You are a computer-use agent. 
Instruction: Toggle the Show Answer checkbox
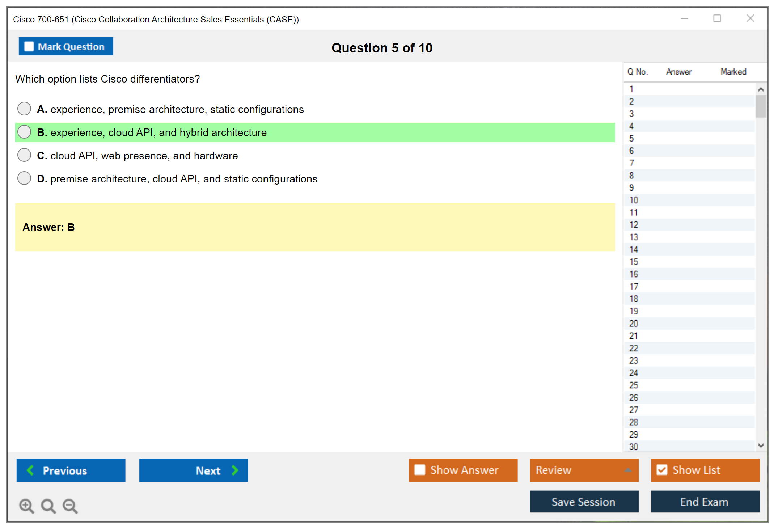tap(420, 470)
